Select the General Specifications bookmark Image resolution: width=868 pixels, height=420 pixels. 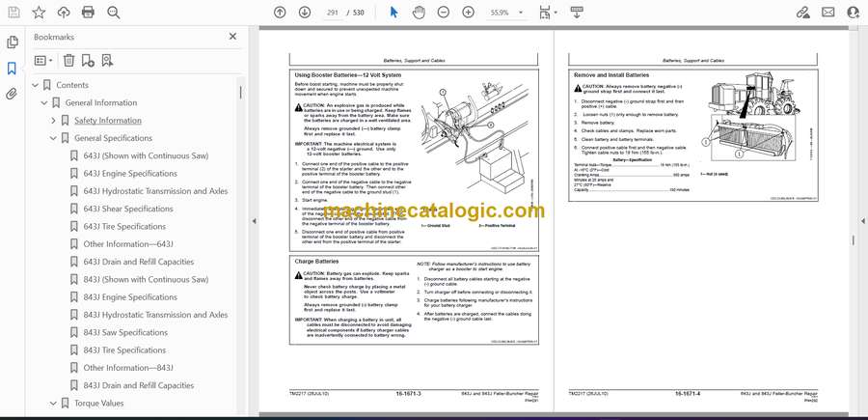coord(113,138)
